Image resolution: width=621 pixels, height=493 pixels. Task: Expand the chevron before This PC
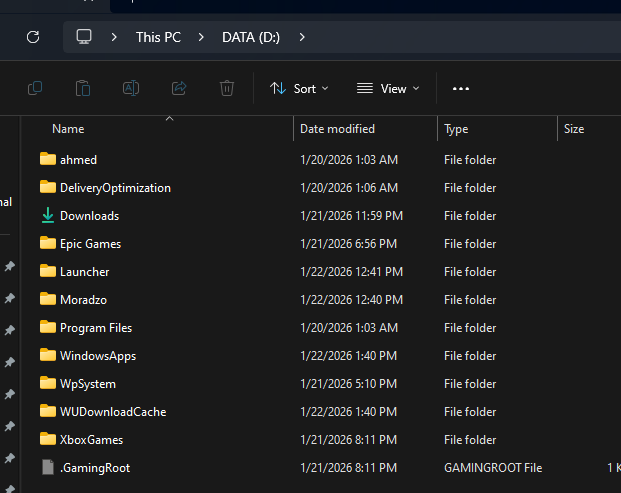click(x=115, y=37)
